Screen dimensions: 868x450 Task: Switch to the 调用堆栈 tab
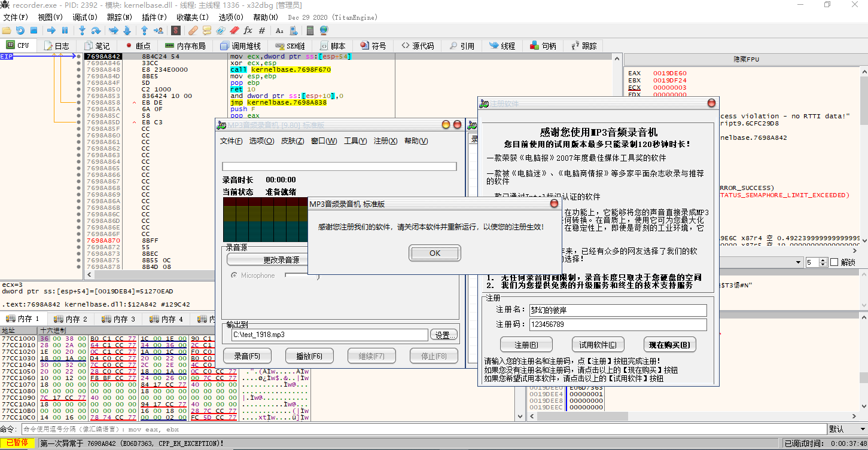coord(240,45)
